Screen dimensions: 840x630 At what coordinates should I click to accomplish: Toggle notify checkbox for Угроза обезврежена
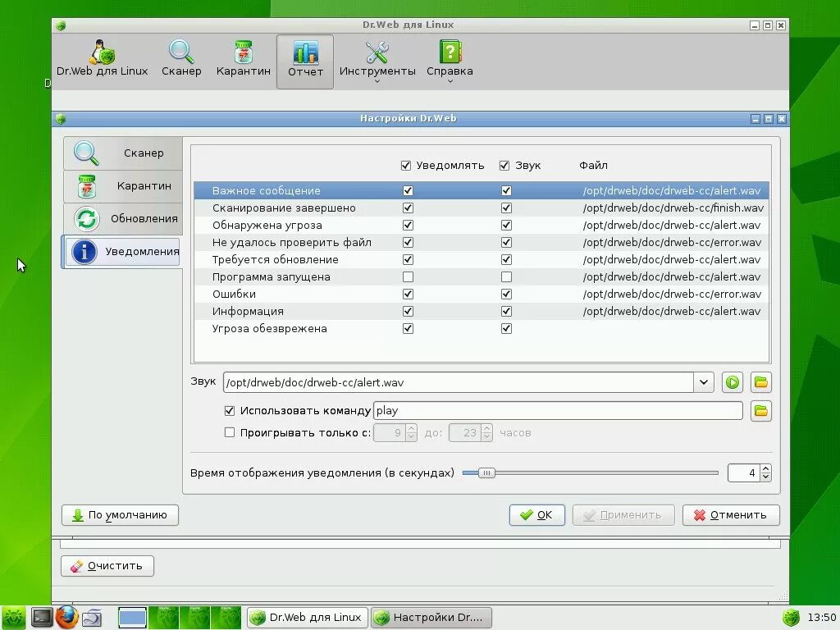pos(409,328)
